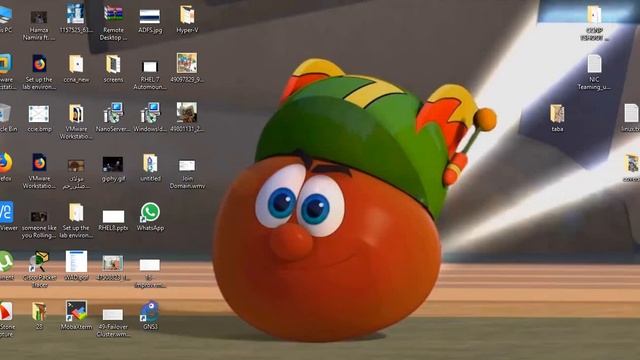Select the Set up the lab environ folder
This screenshot has height=360, width=640.
[x=76, y=213]
